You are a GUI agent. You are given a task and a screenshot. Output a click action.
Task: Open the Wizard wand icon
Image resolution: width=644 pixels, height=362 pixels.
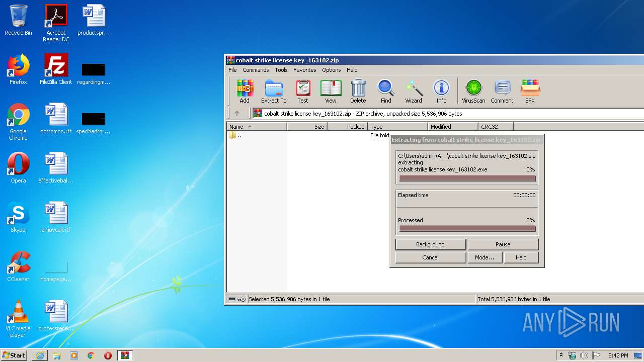point(414,91)
